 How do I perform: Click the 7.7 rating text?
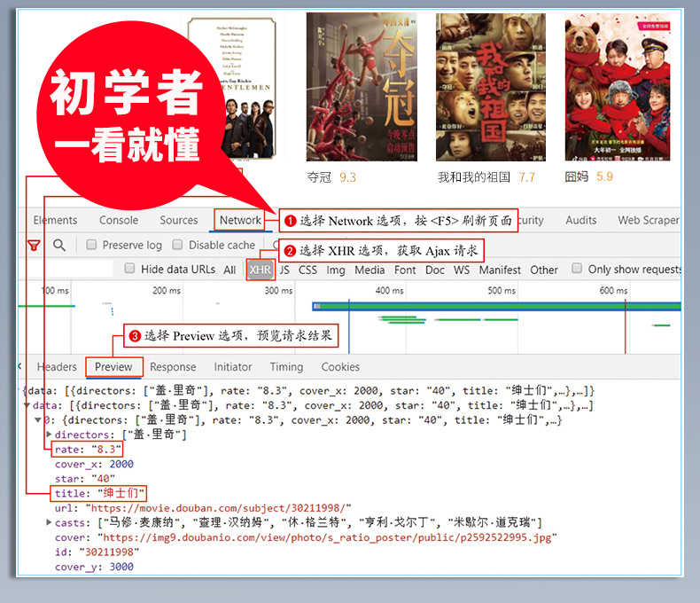click(x=526, y=177)
